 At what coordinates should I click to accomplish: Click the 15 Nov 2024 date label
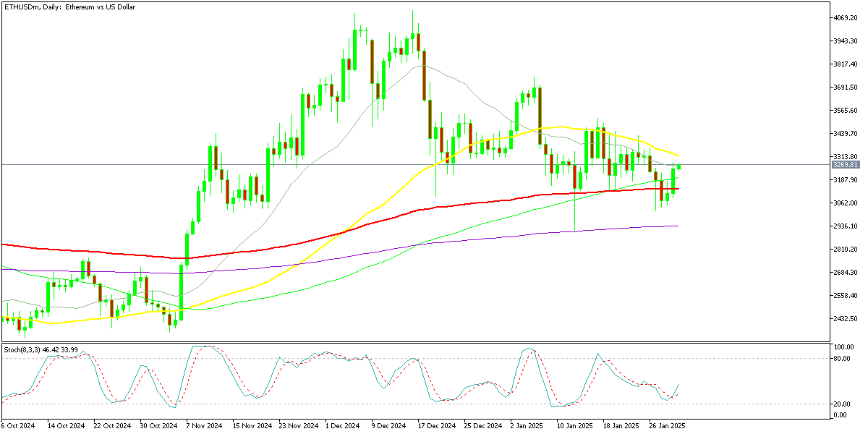coord(253,426)
